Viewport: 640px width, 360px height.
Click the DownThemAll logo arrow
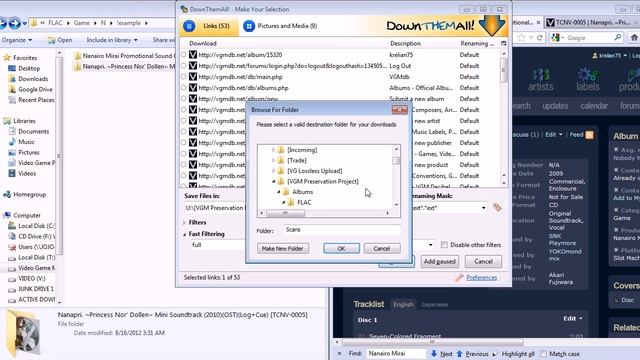click(x=492, y=26)
